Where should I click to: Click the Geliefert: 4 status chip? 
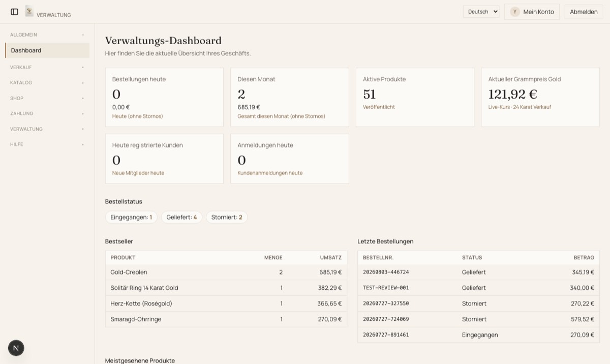coord(181,217)
